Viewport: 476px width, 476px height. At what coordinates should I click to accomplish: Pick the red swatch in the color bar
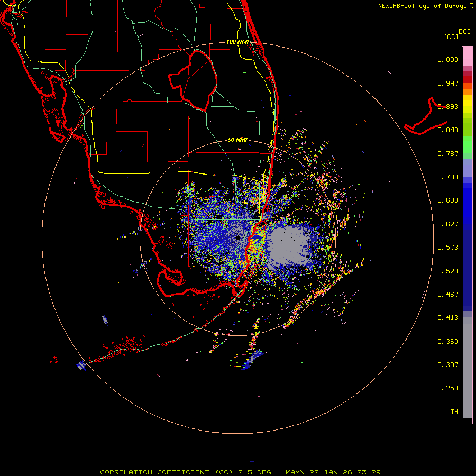tap(467, 79)
